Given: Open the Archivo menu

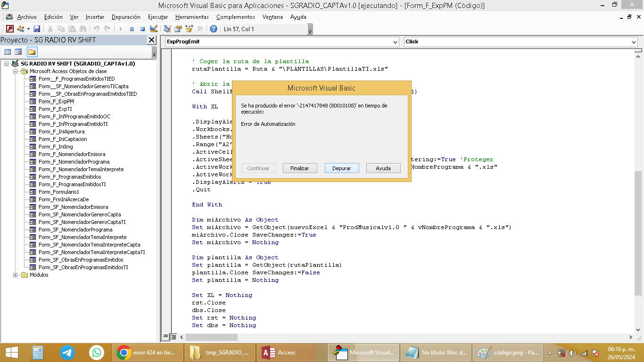Looking at the screenshot, I should tap(27, 17).
